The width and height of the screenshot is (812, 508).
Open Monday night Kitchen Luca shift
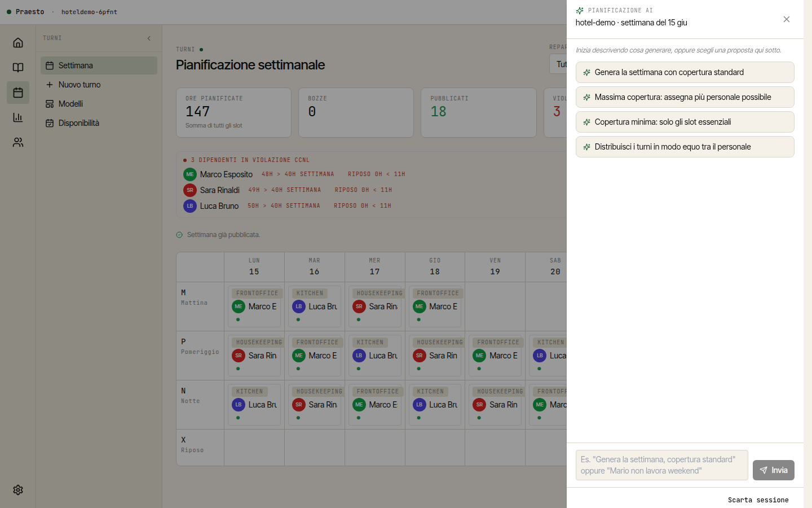point(254,405)
